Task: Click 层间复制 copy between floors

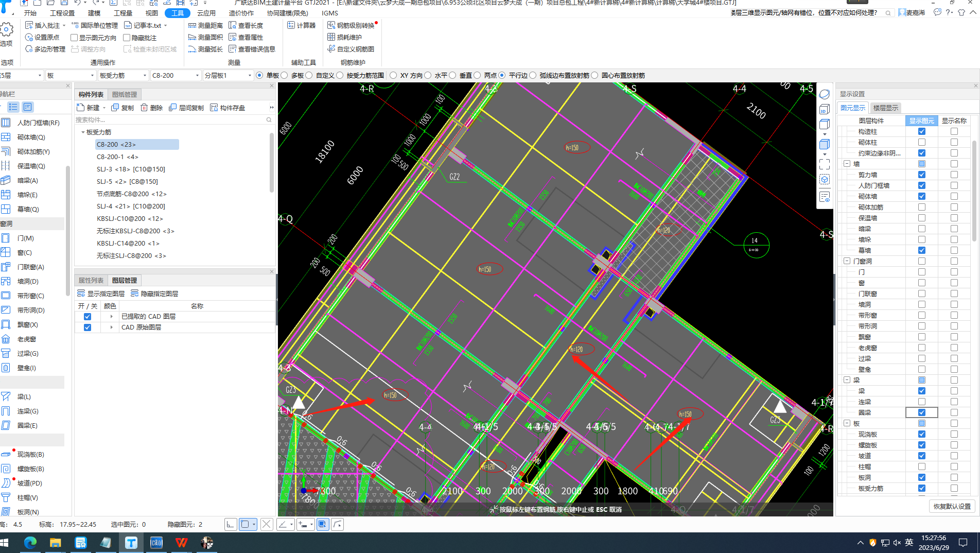Action: (x=186, y=108)
